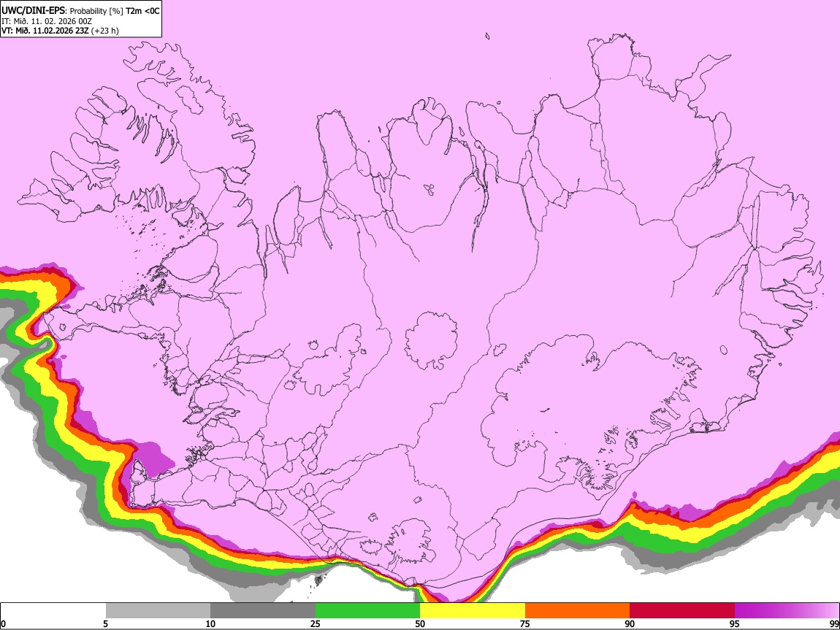Click the red 90–95 legend segment
840x630 pixels.
682,611
